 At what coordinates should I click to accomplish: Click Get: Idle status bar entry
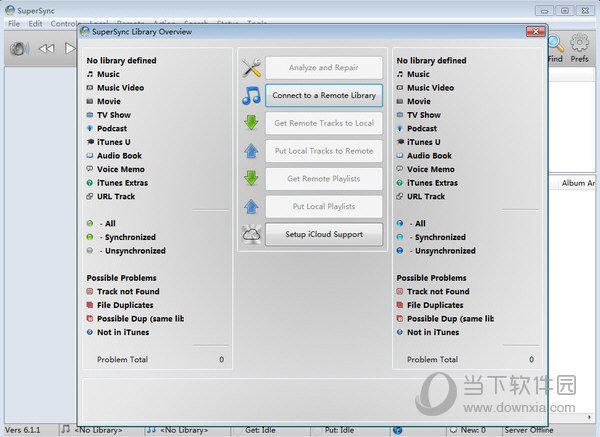coord(260,430)
